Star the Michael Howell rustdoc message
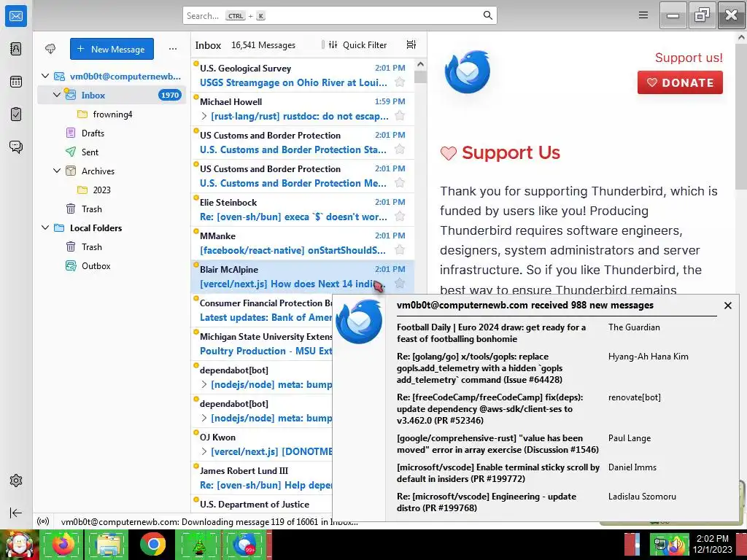The height and width of the screenshot is (560, 747). [x=400, y=115]
